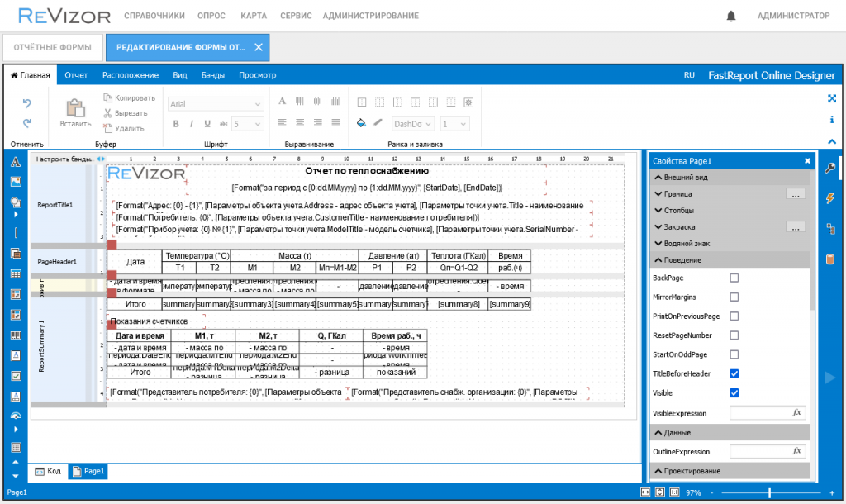Click the Удалить button
Screen dimensions: 846x504
(x=124, y=128)
